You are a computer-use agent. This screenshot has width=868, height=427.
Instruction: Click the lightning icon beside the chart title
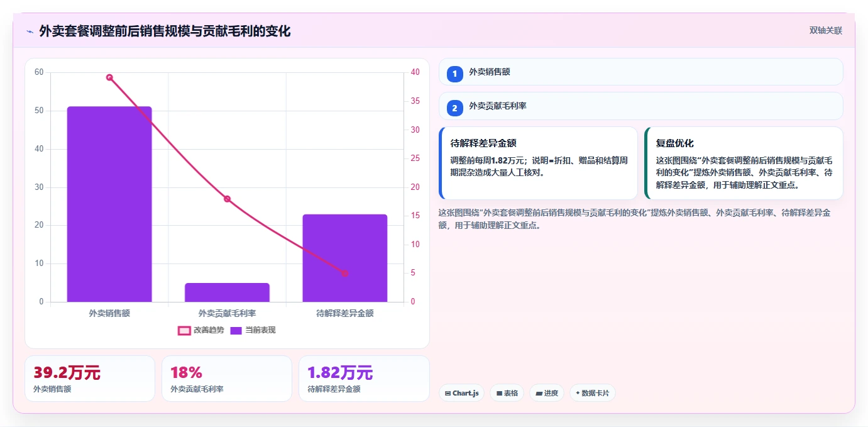tap(30, 31)
